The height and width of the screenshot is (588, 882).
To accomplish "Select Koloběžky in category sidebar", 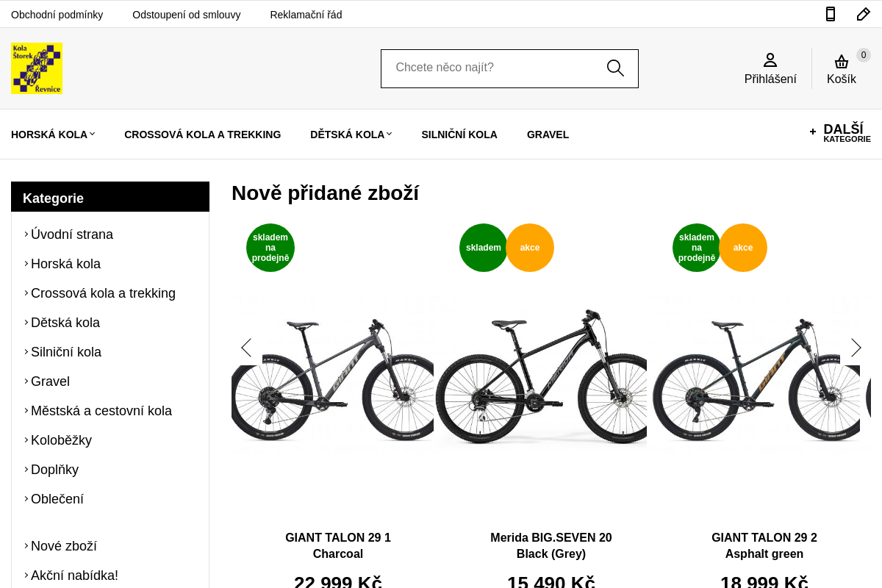I will 61,440.
